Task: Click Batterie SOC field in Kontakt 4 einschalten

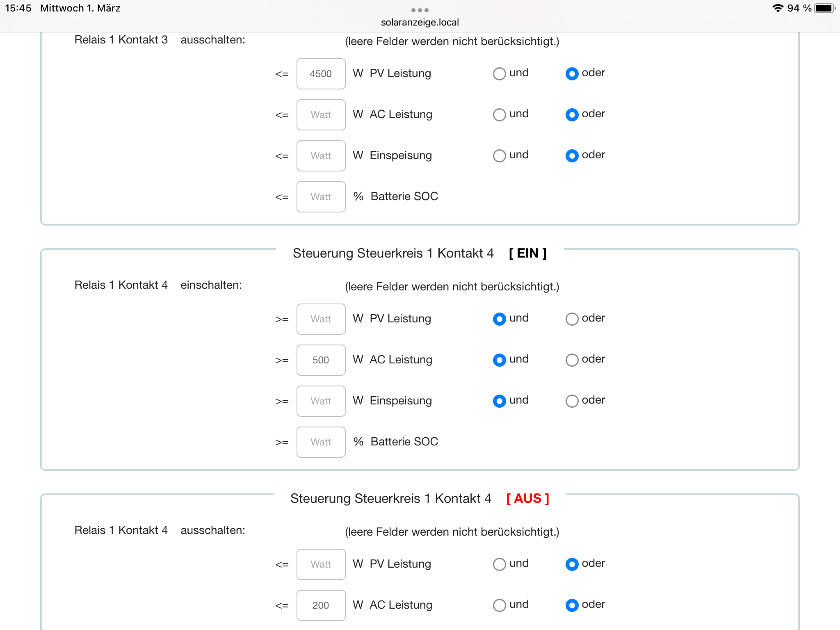Action: pyautogui.click(x=321, y=442)
